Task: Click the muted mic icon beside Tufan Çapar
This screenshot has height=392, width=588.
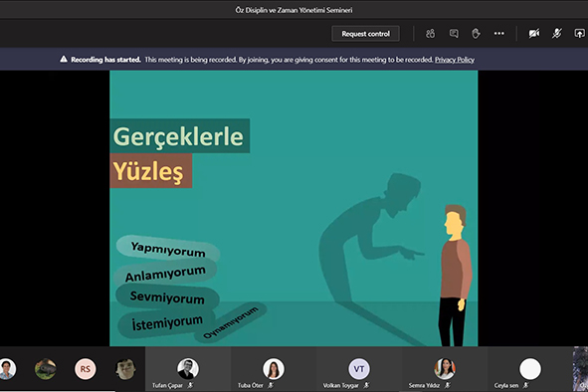Action: coord(190,385)
